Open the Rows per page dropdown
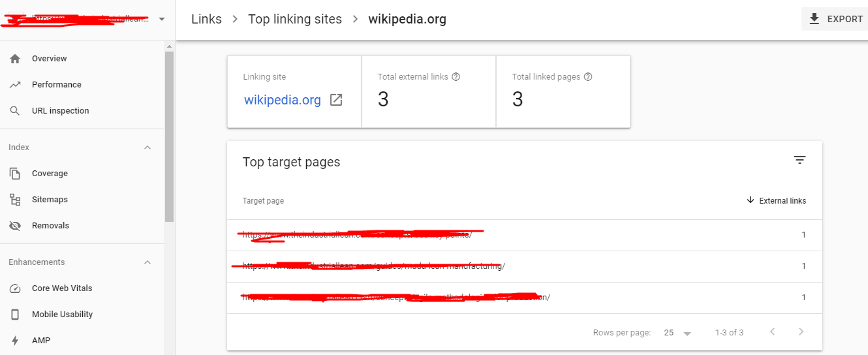This screenshot has height=355, width=868. pyautogui.click(x=678, y=333)
